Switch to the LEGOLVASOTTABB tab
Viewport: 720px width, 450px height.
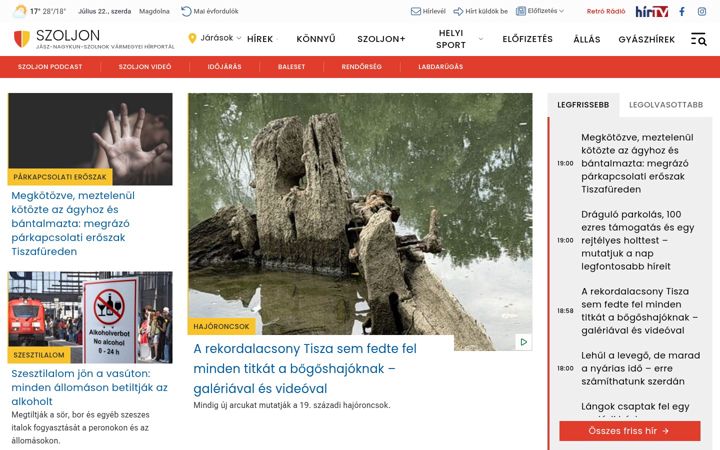[666, 105]
